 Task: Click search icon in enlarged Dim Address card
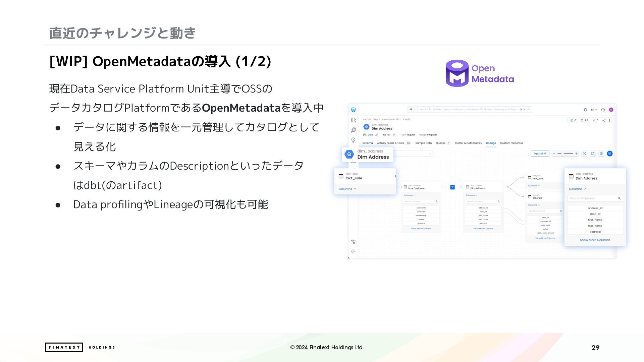[x=619, y=198]
